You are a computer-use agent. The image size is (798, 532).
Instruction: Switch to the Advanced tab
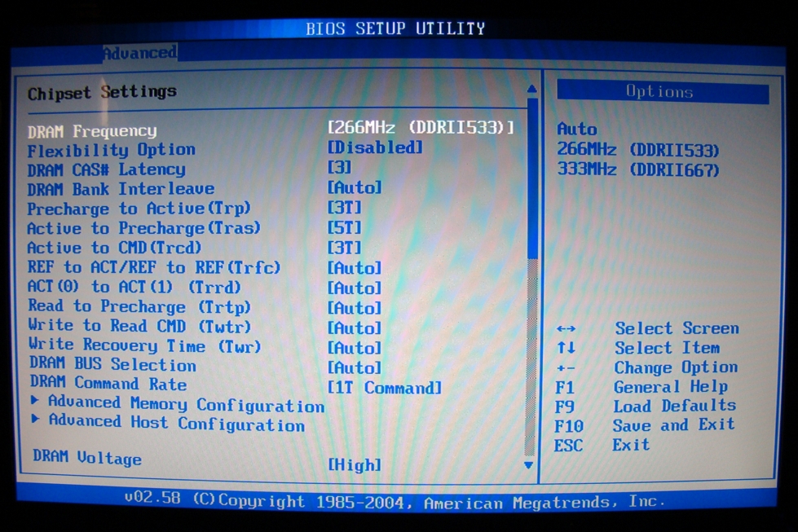139,53
